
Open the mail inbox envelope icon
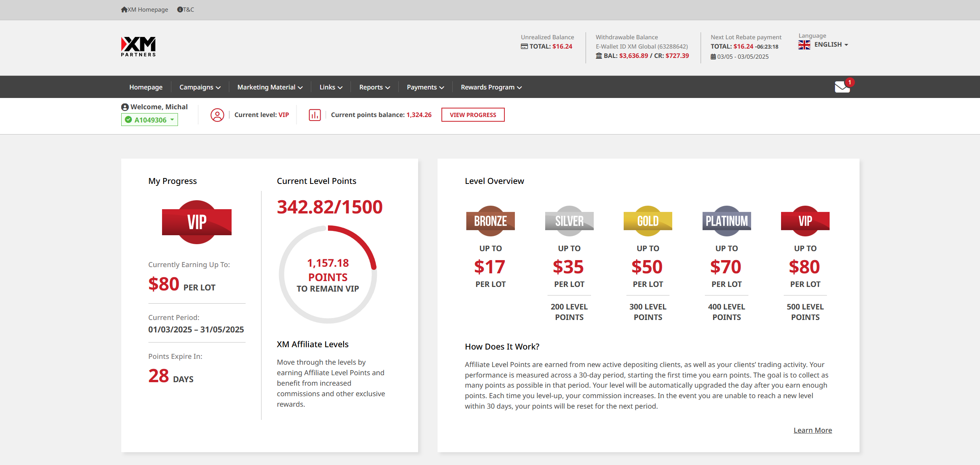coord(842,87)
